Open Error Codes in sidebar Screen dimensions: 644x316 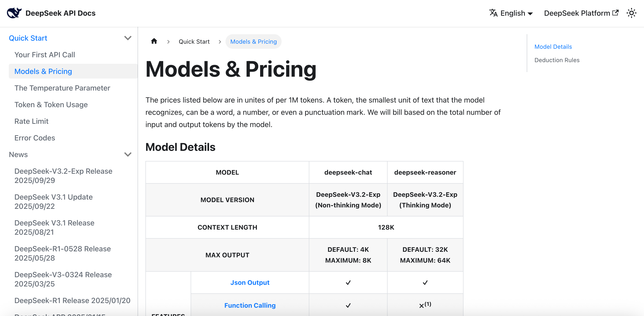click(x=35, y=138)
